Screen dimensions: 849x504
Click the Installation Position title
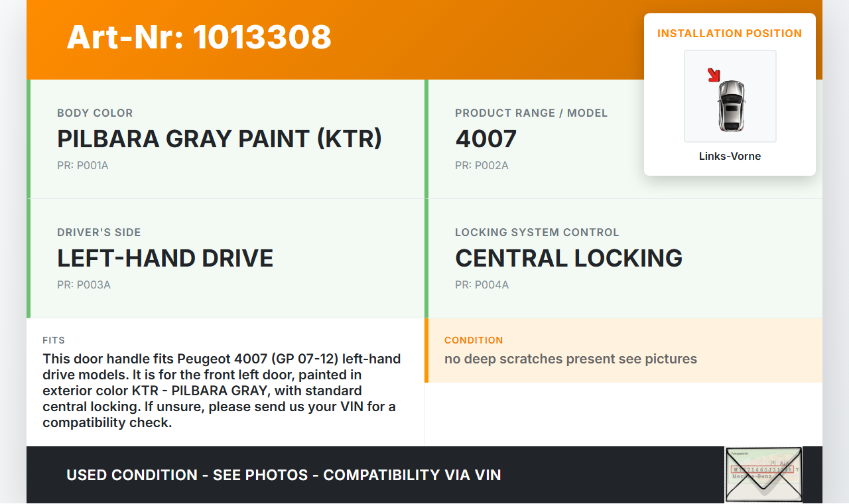point(730,33)
